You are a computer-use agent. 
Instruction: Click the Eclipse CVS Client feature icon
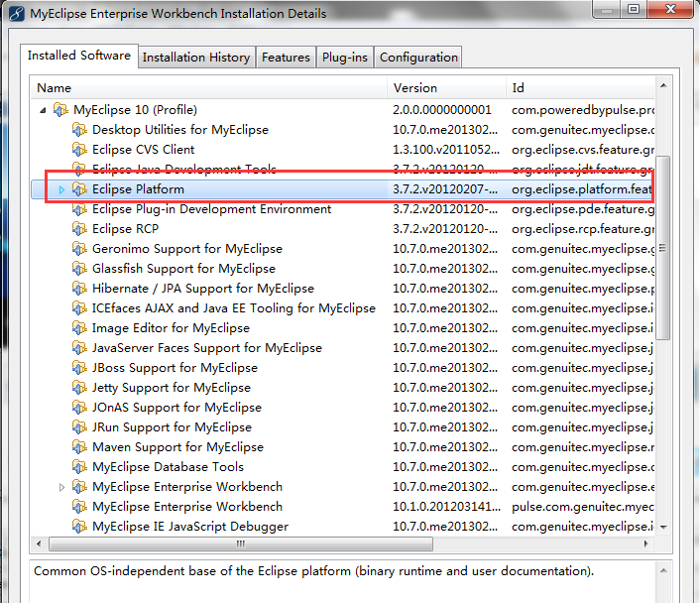(x=79, y=149)
